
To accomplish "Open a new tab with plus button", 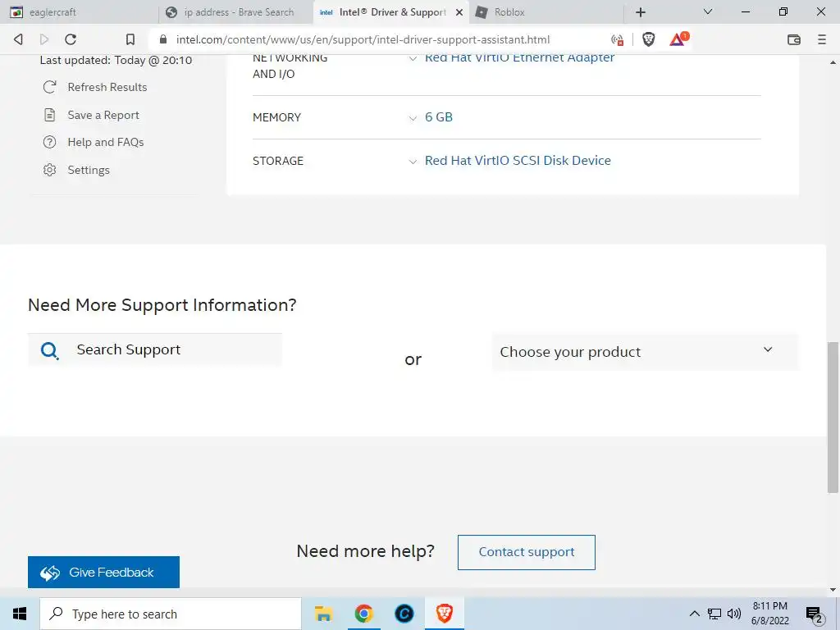I will pos(641,11).
